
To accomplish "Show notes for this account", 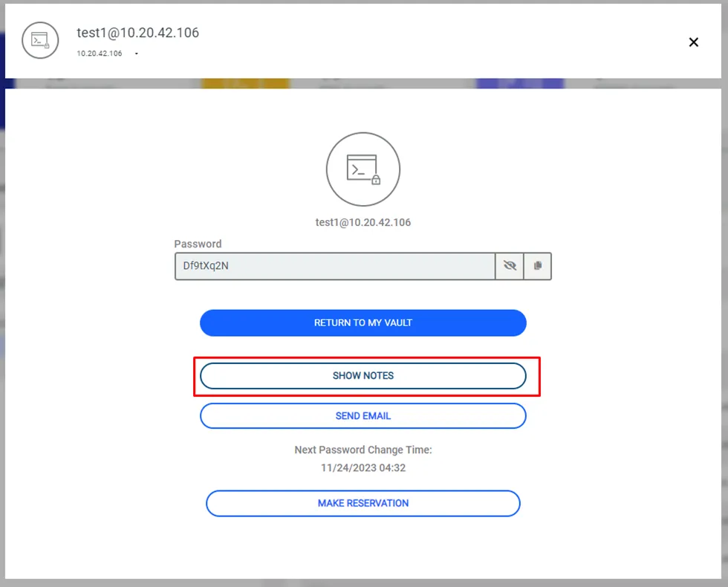I will tap(363, 376).
